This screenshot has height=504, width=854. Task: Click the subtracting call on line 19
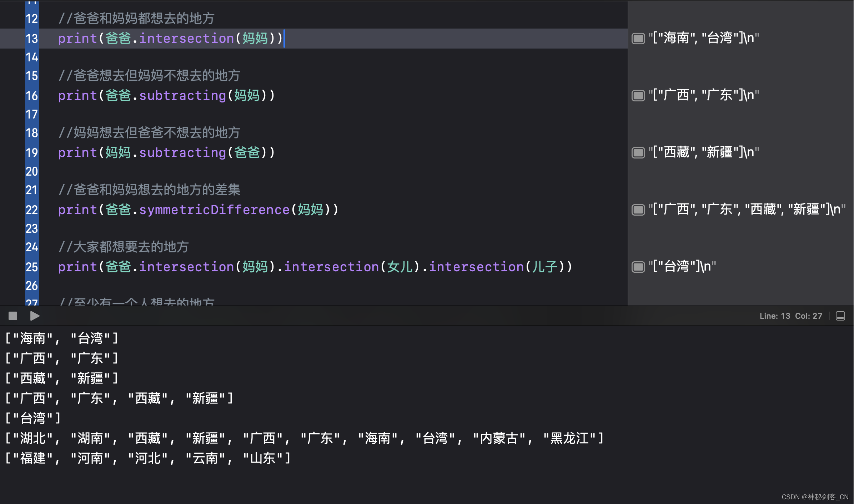[x=182, y=152]
